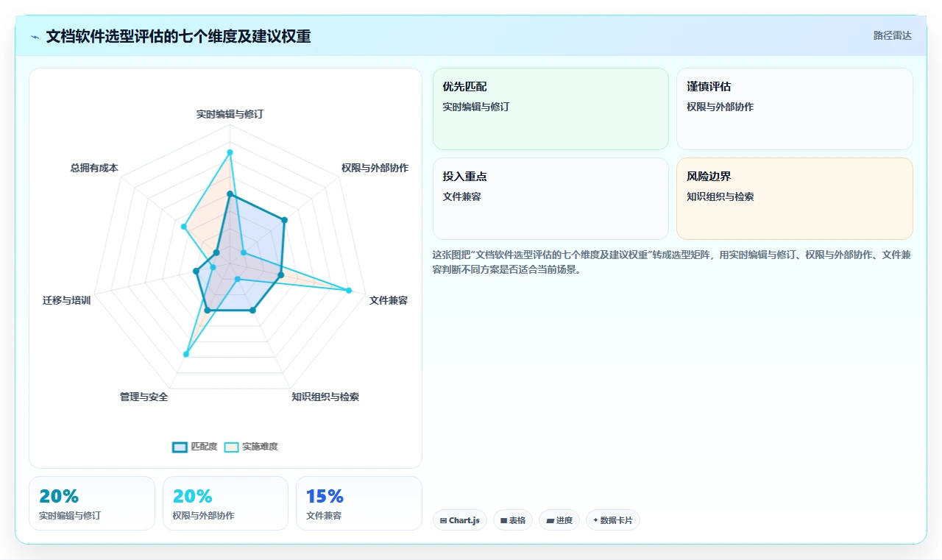Screen dimensions: 942x560
Task: Click the 实时编辑与修订 radar axis label
Action: [x=230, y=114]
